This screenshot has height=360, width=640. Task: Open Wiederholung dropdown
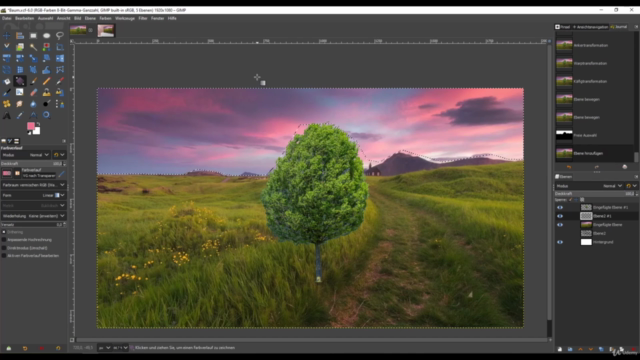(33, 216)
